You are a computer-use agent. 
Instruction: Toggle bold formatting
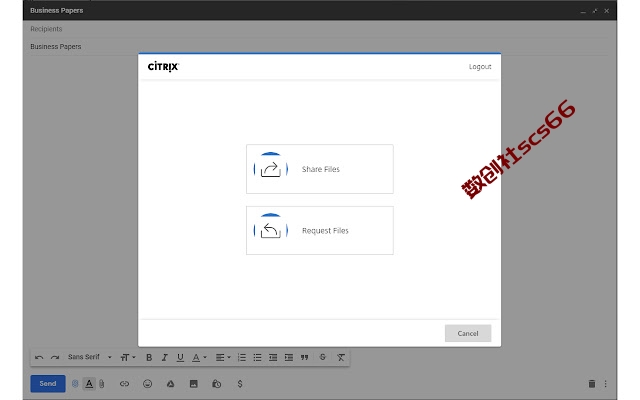point(149,358)
